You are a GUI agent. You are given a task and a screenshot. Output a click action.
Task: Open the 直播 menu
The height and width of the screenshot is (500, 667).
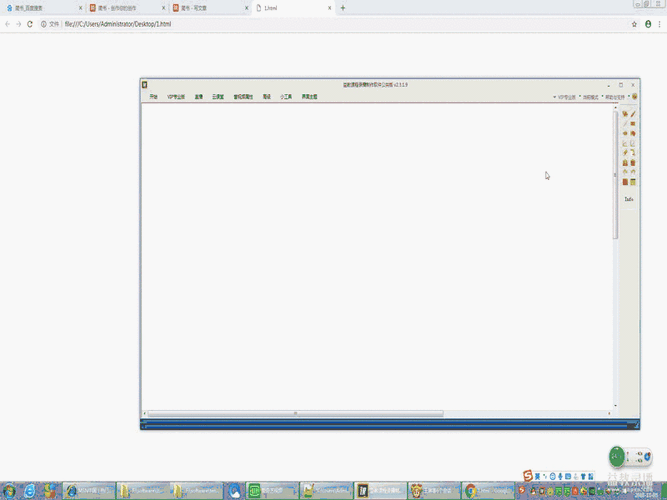click(199, 97)
